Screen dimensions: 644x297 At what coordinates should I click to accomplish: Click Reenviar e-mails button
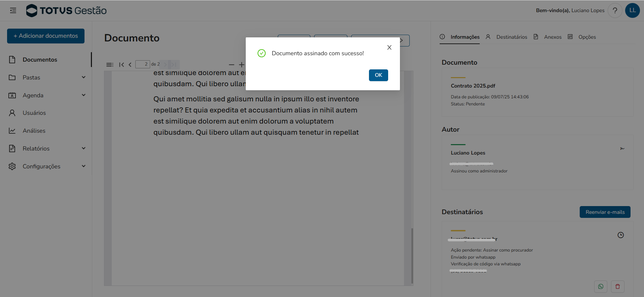pos(605,212)
